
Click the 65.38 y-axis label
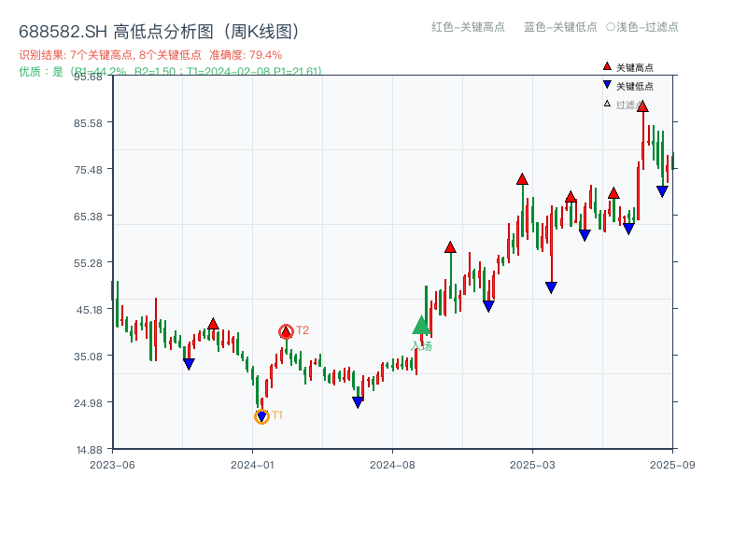tap(88, 217)
